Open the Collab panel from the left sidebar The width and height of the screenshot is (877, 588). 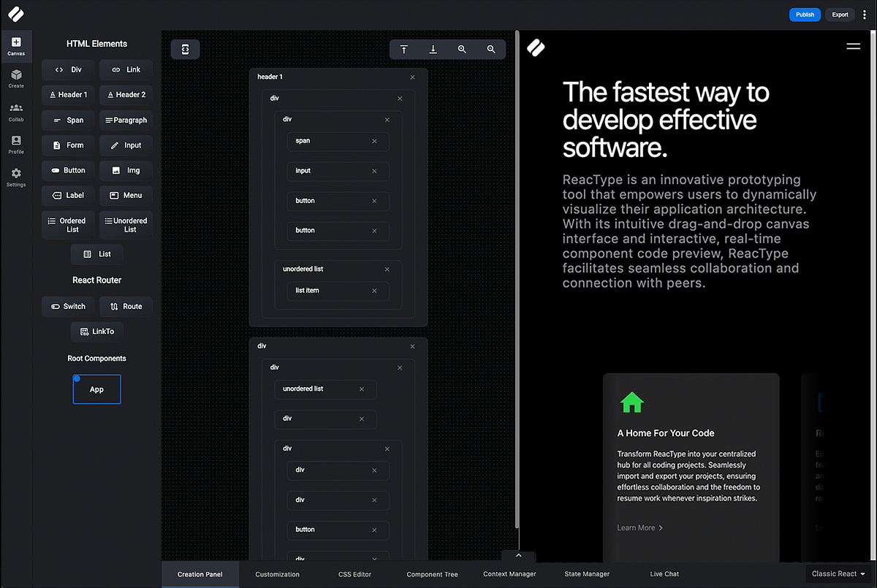point(16,110)
